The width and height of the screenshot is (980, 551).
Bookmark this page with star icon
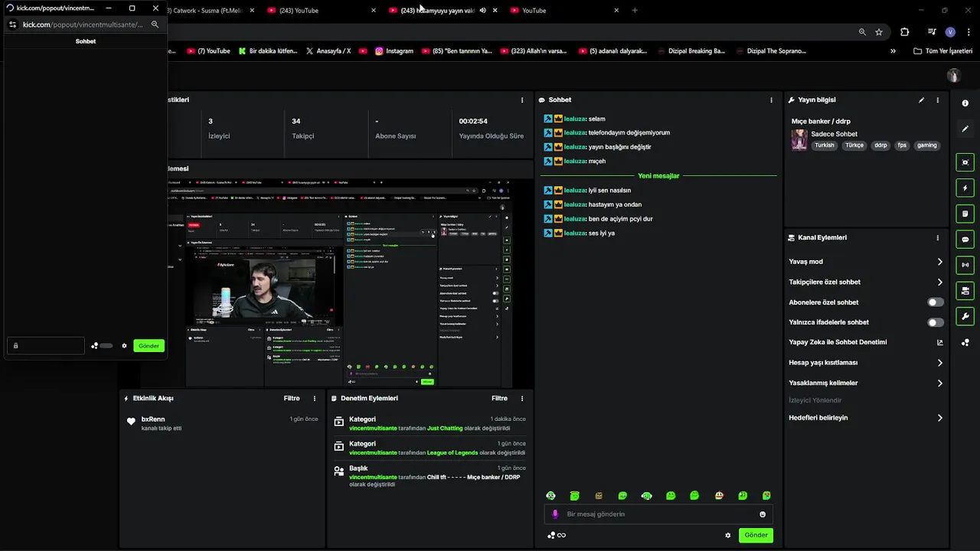click(879, 32)
